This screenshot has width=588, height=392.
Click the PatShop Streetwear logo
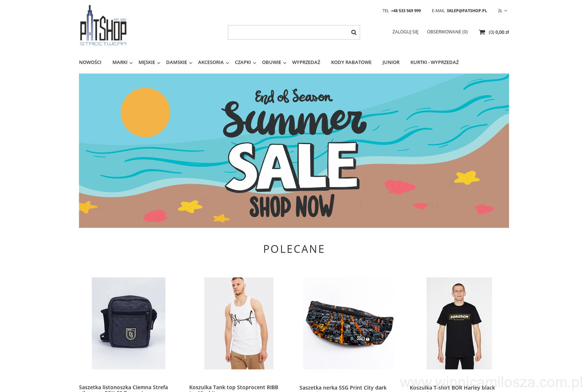tap(103, 25)
